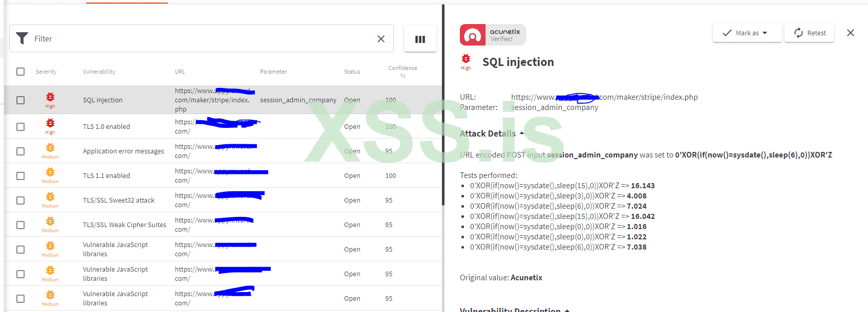Click the test result value 4.008
Image resolution: width=868 pixels, height=312 pixels.
pos(637,196)
